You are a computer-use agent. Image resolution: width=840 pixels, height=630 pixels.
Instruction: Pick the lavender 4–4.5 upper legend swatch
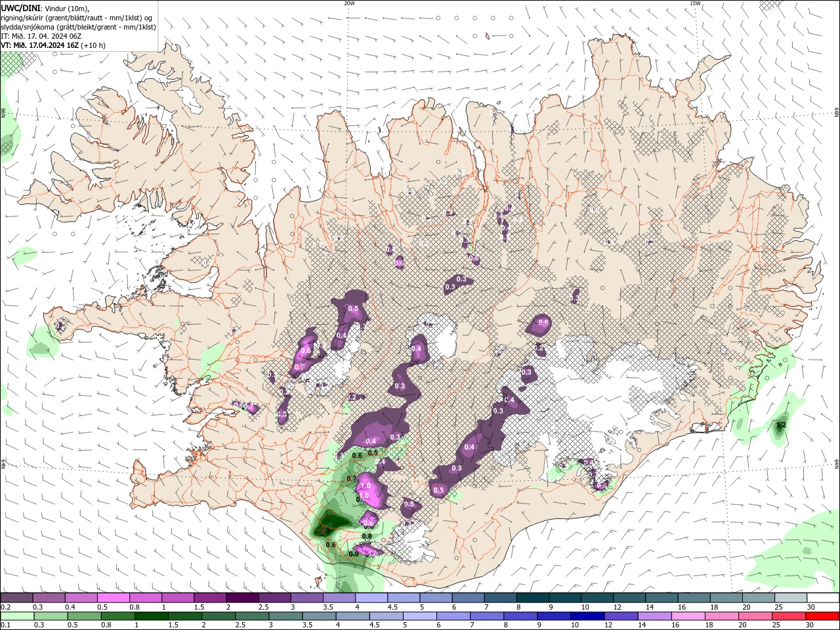pyautogui.click(x=371, y=598)
